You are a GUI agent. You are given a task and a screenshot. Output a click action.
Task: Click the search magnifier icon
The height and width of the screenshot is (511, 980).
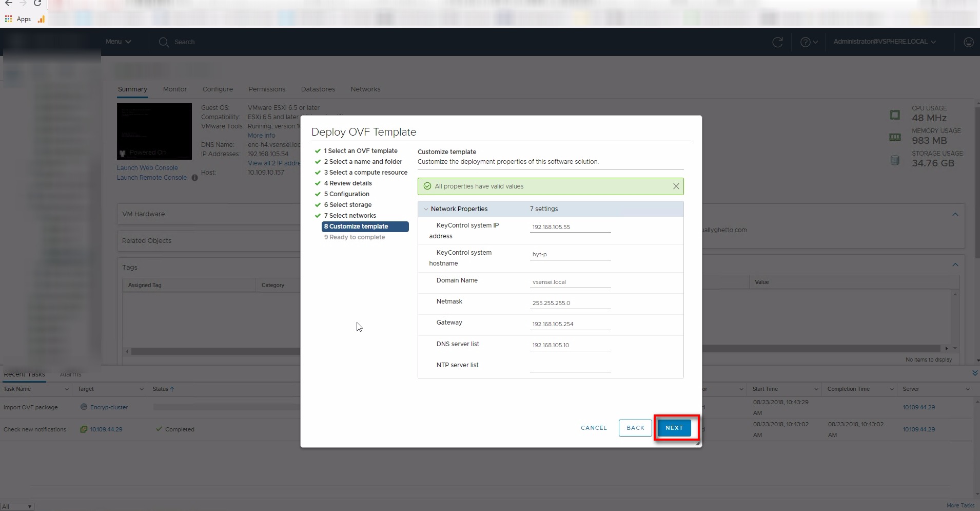click(164, 42)
